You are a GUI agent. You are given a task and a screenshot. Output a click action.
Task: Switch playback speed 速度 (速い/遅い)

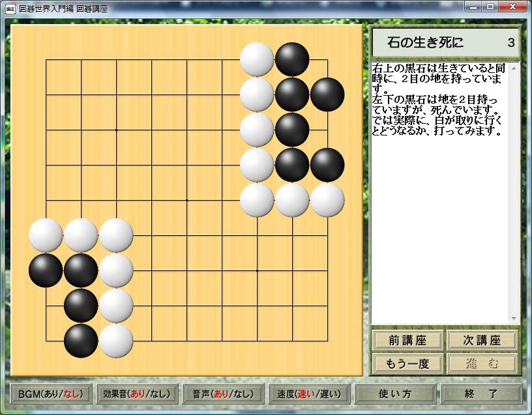coord(309,394)
